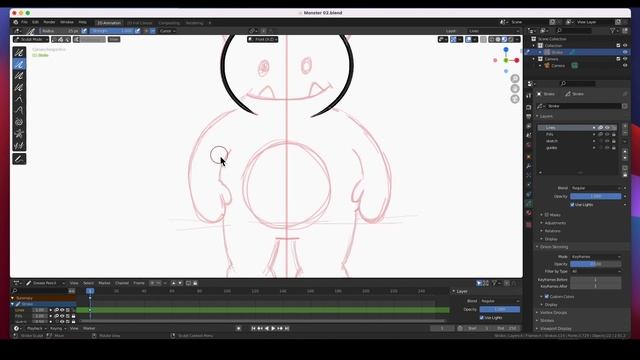The width and height of the screenshot is (640, 360).
Task: Select the Smooth sculpt tool
Action: [x=19, y=53]
